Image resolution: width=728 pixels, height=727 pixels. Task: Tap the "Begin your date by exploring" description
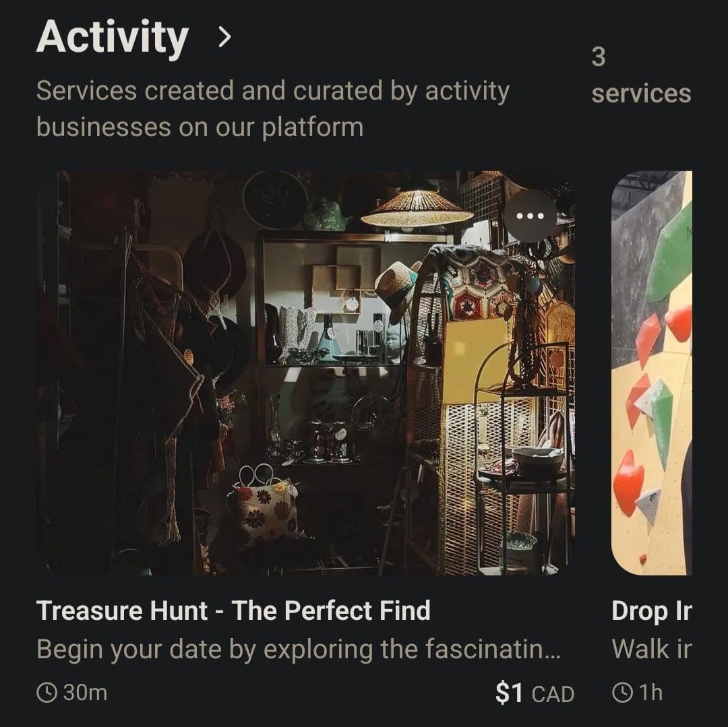click(299, 650)
